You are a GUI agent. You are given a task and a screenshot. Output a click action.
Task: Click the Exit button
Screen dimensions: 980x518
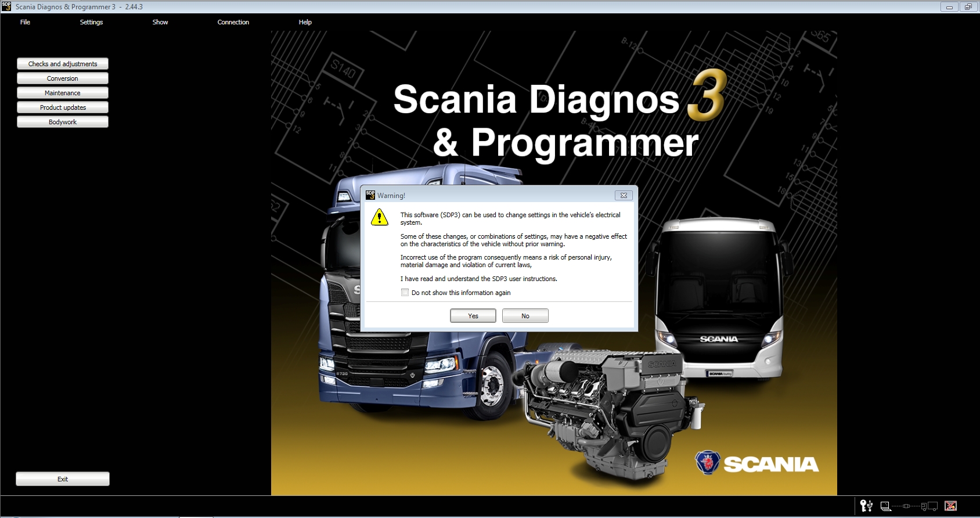63,479
